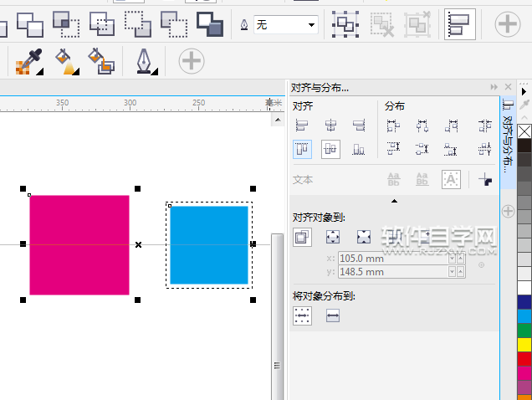Collapse the section with the black up arrow
The image size is (532, 400).
click(x=394, y=201)
